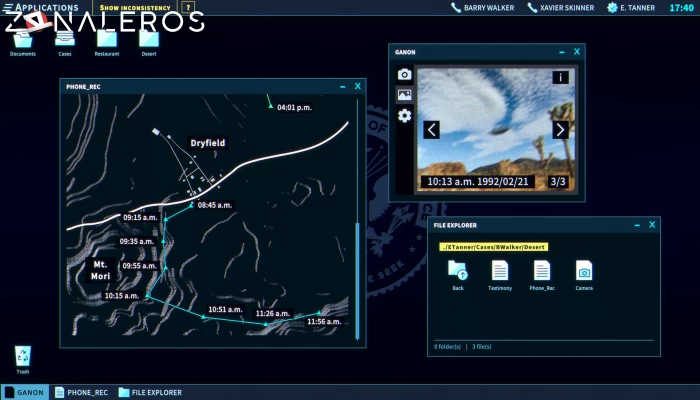Click the Mt. Mori map label

point(100,270)
